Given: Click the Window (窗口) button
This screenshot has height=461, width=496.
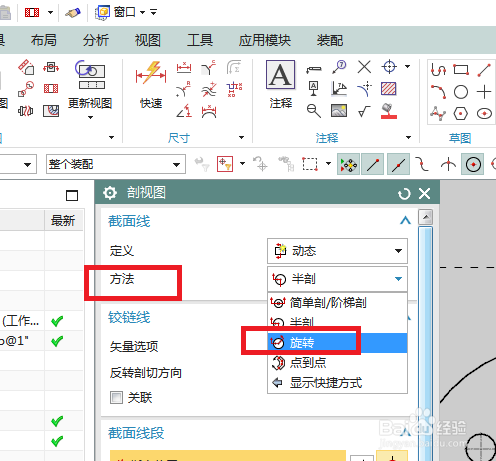Looking at the screenshot, I should 116,13.
